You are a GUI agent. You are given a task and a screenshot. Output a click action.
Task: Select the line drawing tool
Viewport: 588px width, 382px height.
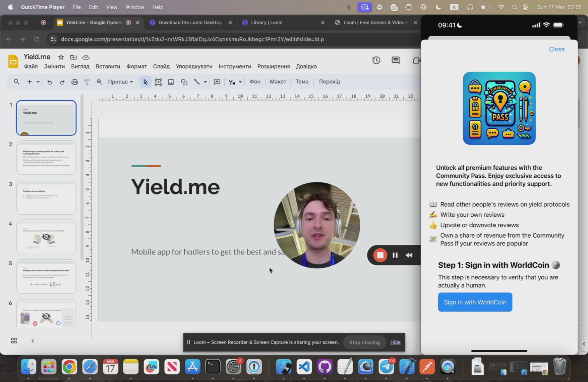coord(197,82)
